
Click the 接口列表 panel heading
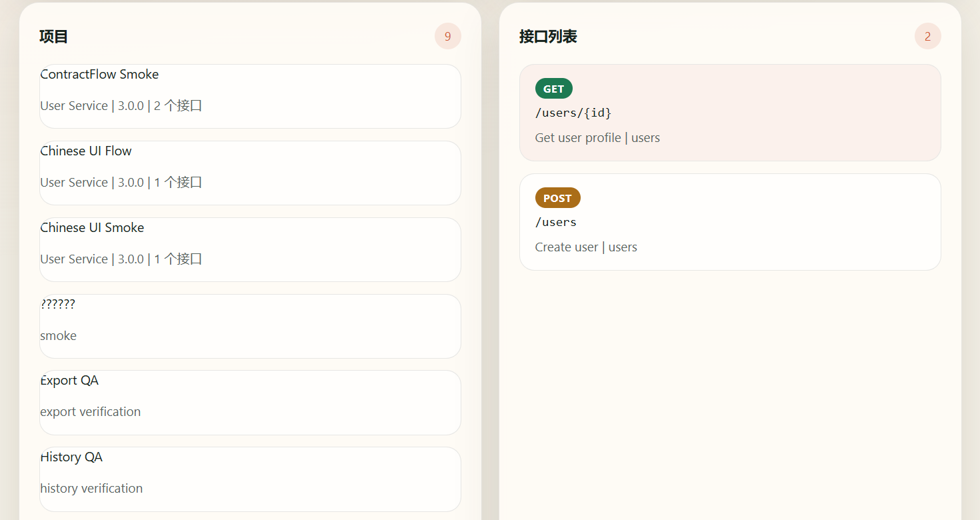coord(547,37)
